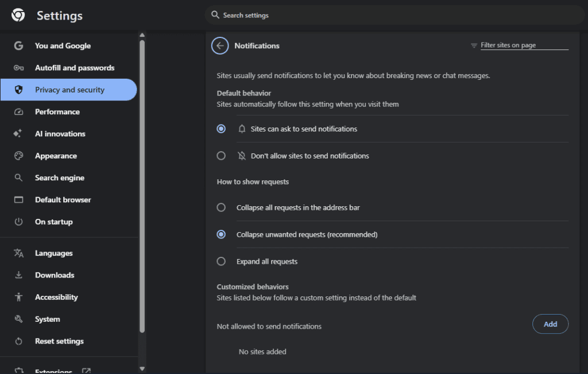Screen dimensions: 588x374
Task: Click the bell icon for allowed notifications
Action: 242,129
